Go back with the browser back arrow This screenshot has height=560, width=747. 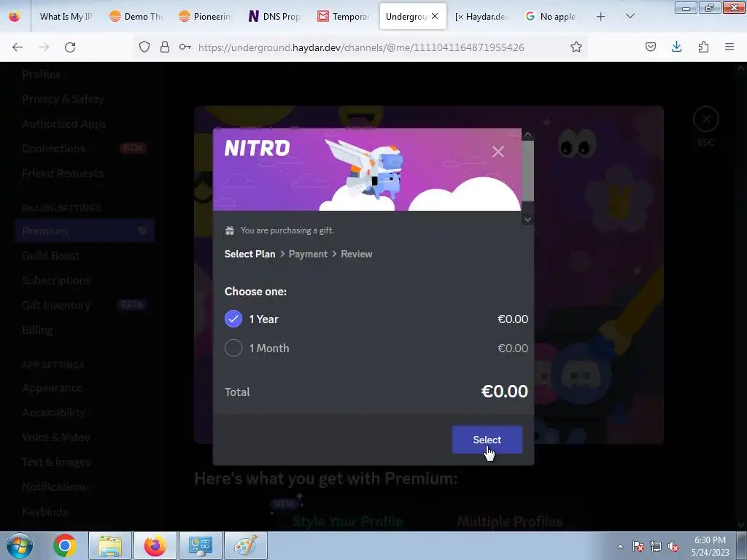pyautogui.click(x=18, y=47)
